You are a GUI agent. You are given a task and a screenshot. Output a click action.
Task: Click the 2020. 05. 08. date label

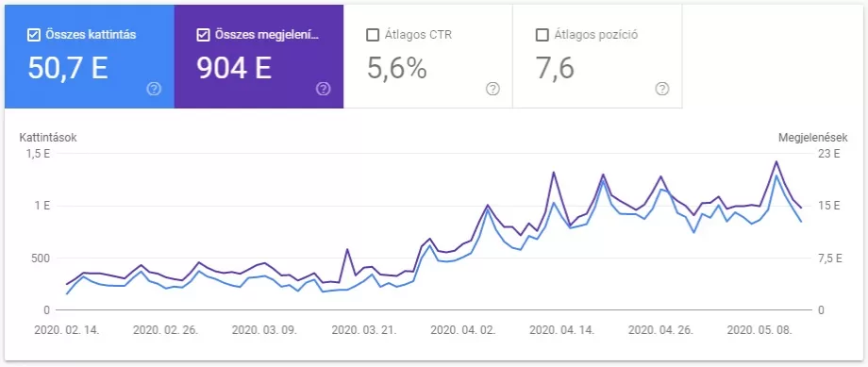(759, 330)
